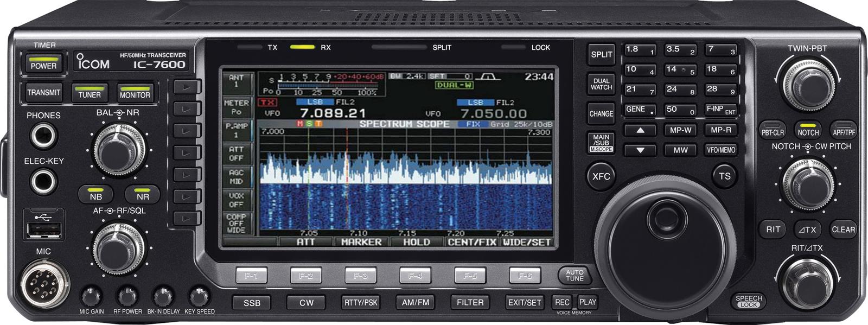Select the 3.5 MHz band key
This screenshot has height=325, width=868.
point(680,50)
